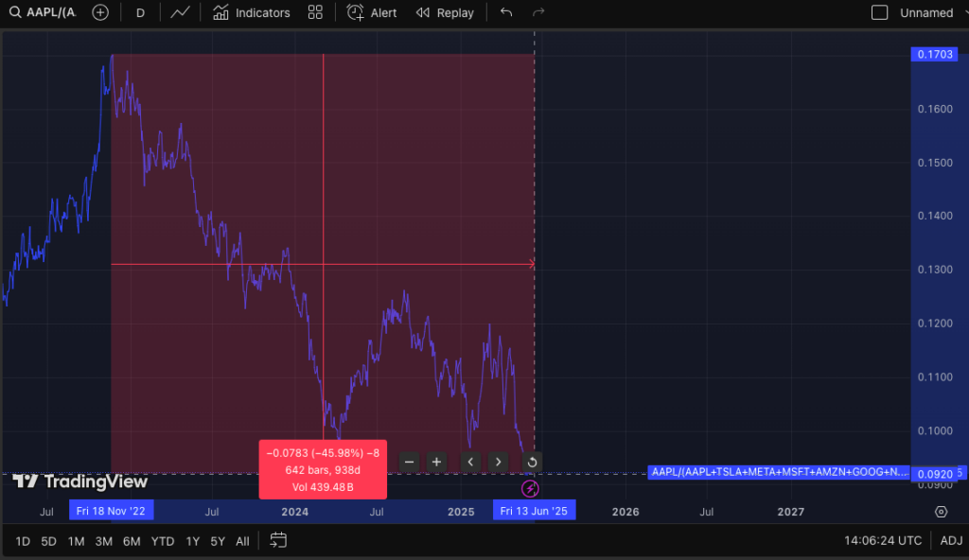Reset the chart view
This screenshot has height=560, width=969.
532,462
